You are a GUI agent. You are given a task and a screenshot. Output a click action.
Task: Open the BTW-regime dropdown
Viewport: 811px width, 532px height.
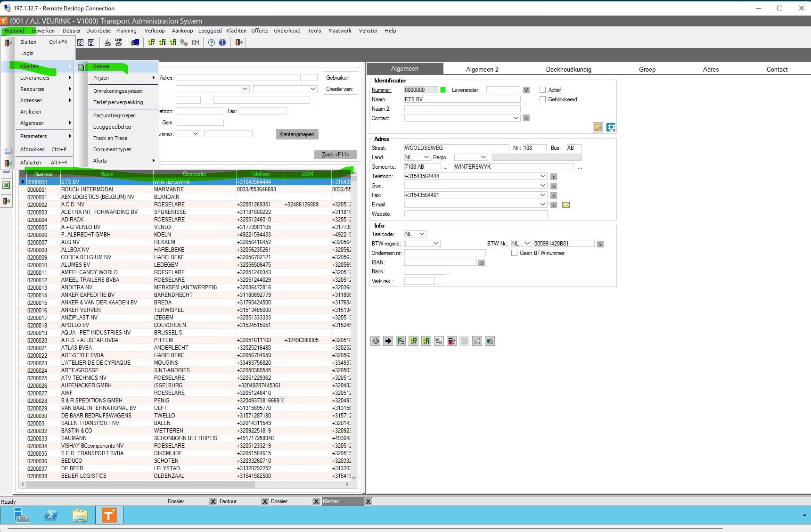click(x=435, y=244)
